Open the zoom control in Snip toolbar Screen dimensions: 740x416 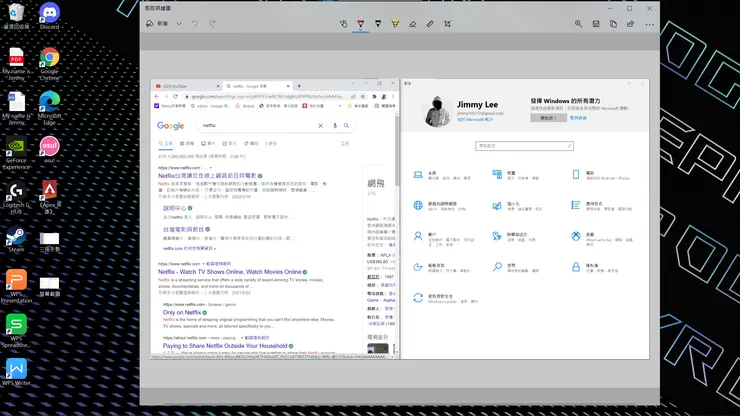click(578, 24)
